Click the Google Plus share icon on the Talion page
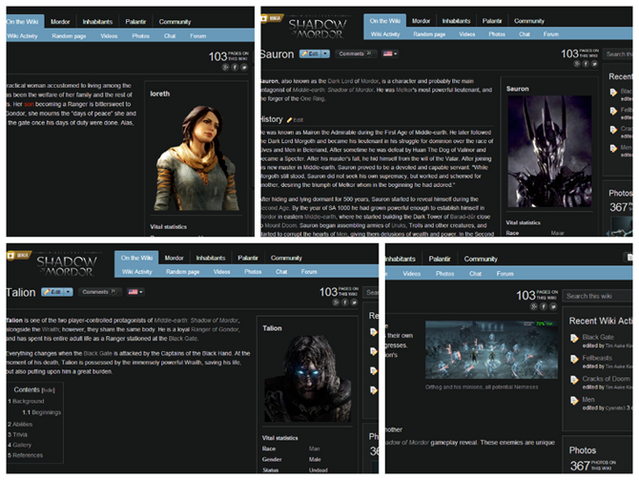 (336, 302)
